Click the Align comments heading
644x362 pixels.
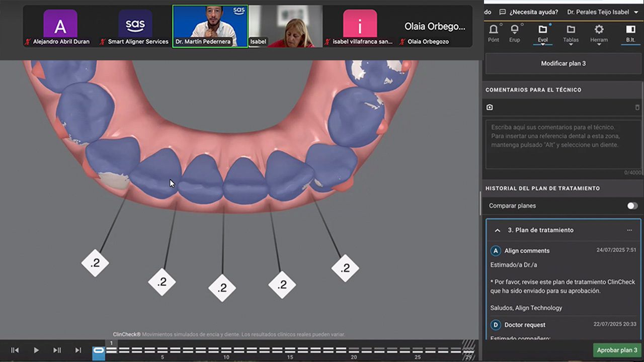pyautogui.click(x=527, y=251)
